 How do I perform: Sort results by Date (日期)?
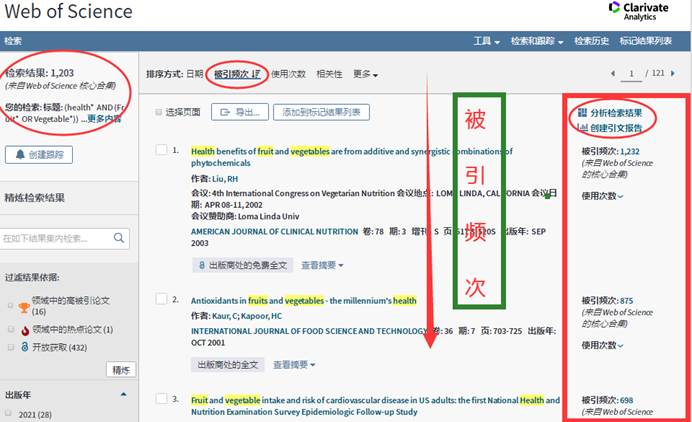194,74
